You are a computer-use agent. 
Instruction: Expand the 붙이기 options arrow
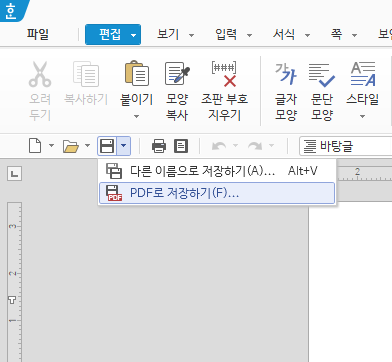click(x=137, y=116)
